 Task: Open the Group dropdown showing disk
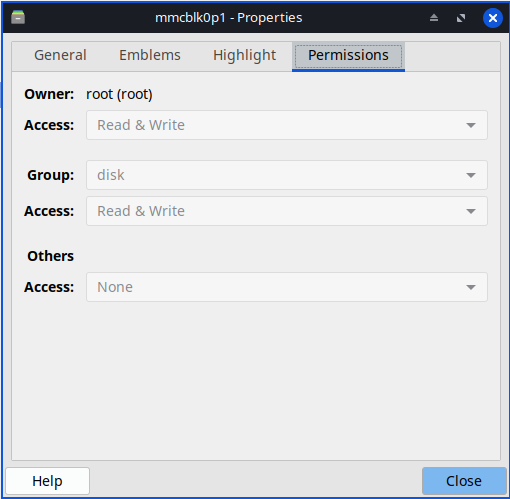pyautogui.click(x=287, y=175)
